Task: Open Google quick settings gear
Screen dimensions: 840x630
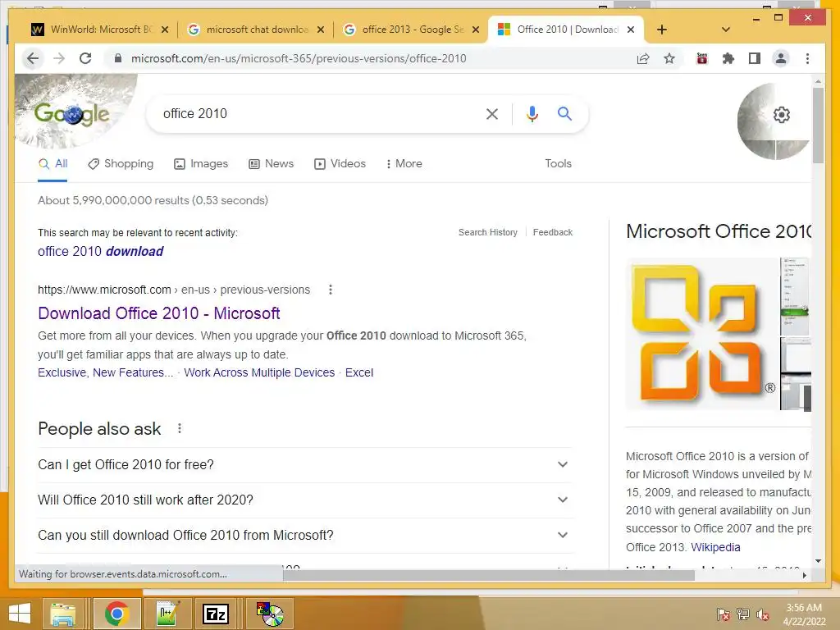Action: 781,115
